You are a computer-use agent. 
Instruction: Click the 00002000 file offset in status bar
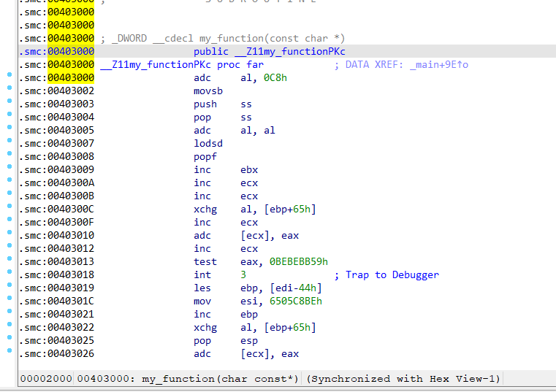46,379
